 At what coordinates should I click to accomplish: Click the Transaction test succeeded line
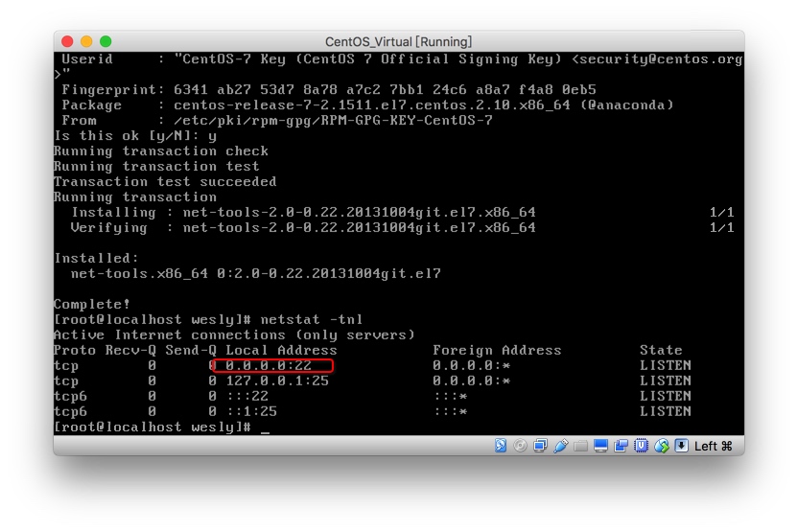point(165,181)
